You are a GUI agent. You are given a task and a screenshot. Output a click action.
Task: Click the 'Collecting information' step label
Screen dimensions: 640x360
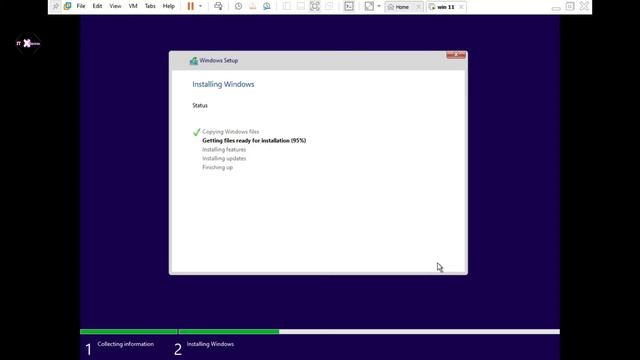tap(126, 344)
